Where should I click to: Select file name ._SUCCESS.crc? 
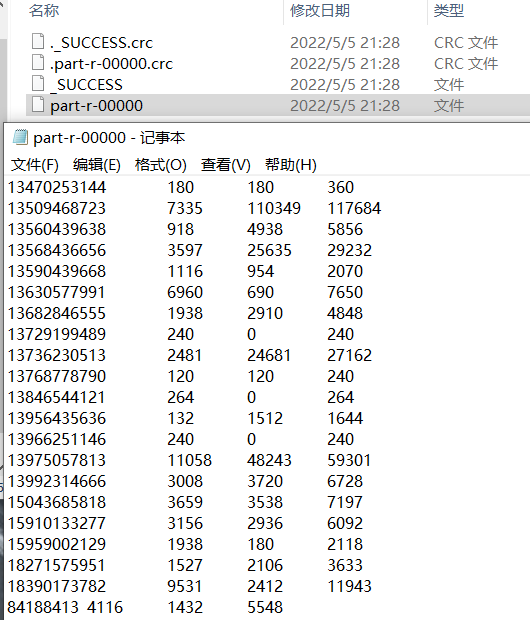click(101, 43)
